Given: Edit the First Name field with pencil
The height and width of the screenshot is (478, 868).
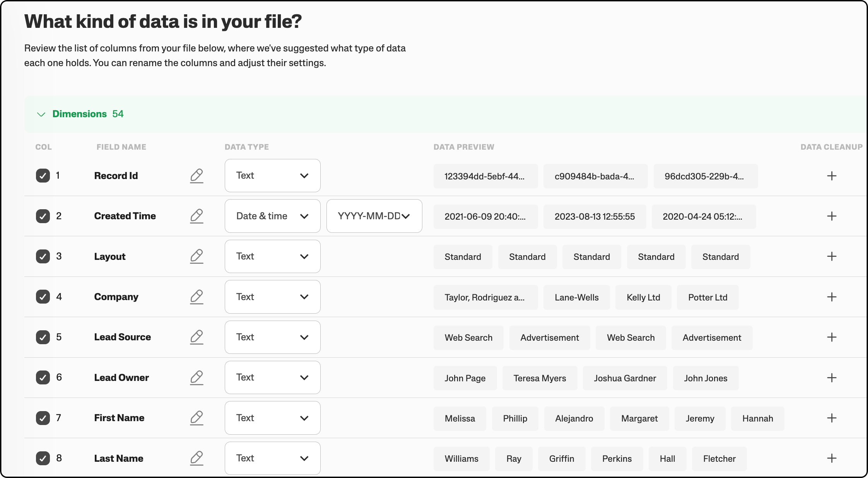Looking at the screenshot, I should coord(196,418).
